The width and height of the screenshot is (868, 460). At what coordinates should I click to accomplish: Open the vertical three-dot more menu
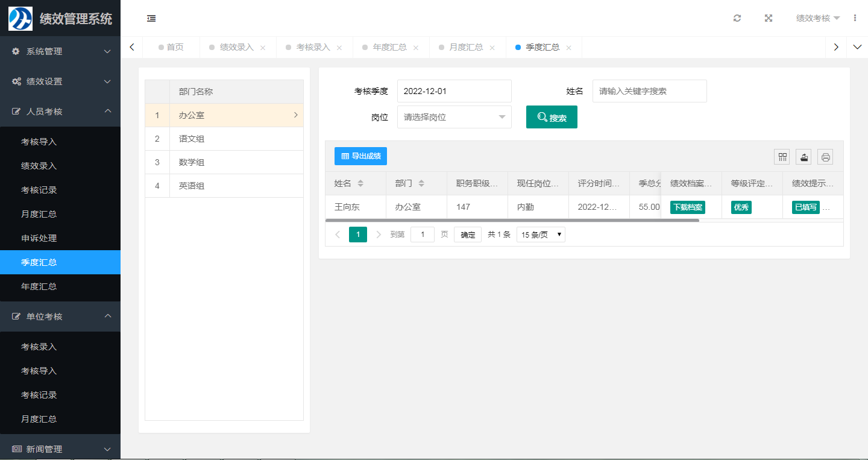[x=855, y=18]
